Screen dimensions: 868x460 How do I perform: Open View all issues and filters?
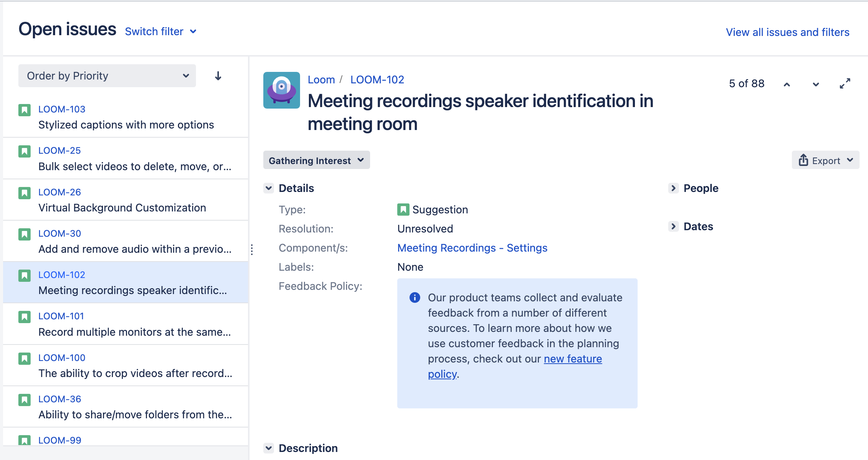[x=787, y=32]
